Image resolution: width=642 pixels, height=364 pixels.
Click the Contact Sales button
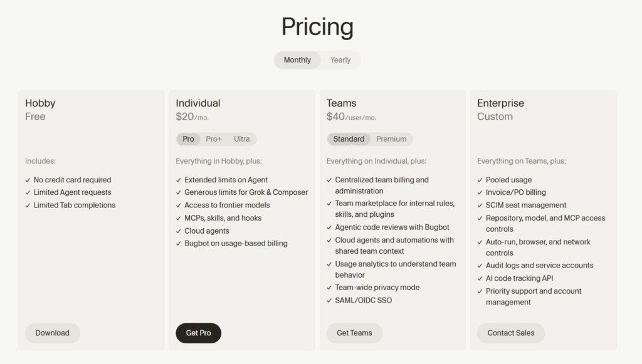coord(511,333)
